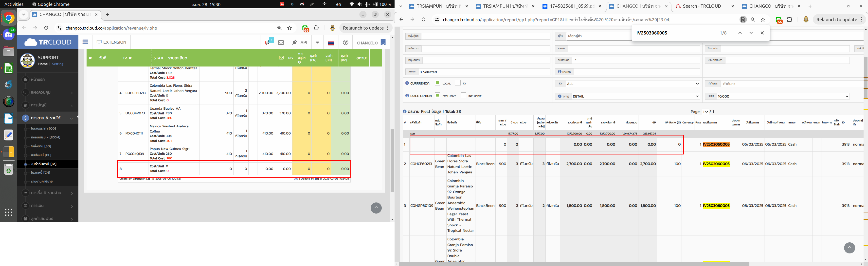Click scroll-to-top button on report page
Viewport: 868px width, 266px height.
click(x=850, y=248)
